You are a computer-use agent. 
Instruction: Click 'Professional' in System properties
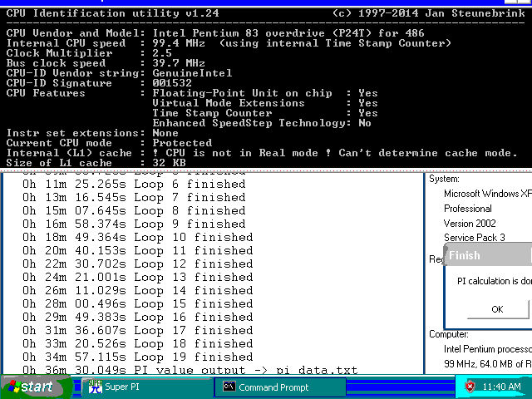[468, 209]
